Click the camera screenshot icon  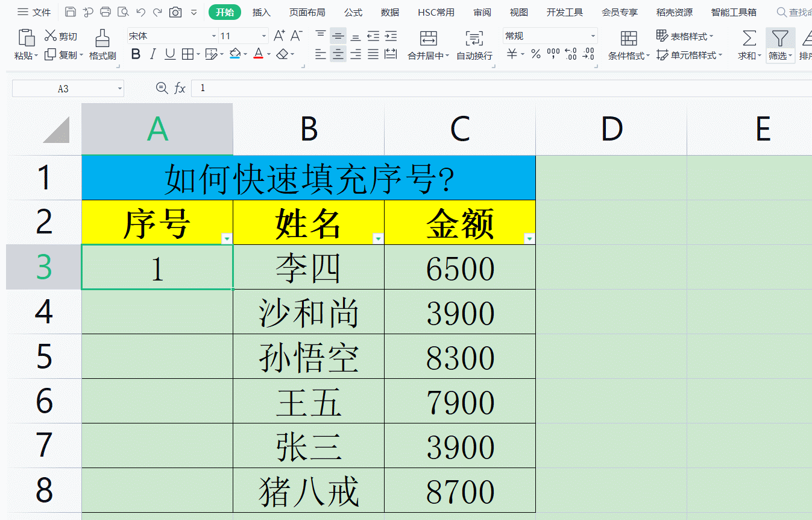coord(175,12)
